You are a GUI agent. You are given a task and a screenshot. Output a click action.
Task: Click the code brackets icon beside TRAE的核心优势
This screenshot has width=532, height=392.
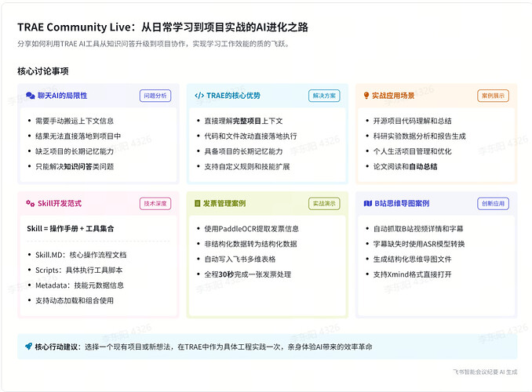click(199, 96)
